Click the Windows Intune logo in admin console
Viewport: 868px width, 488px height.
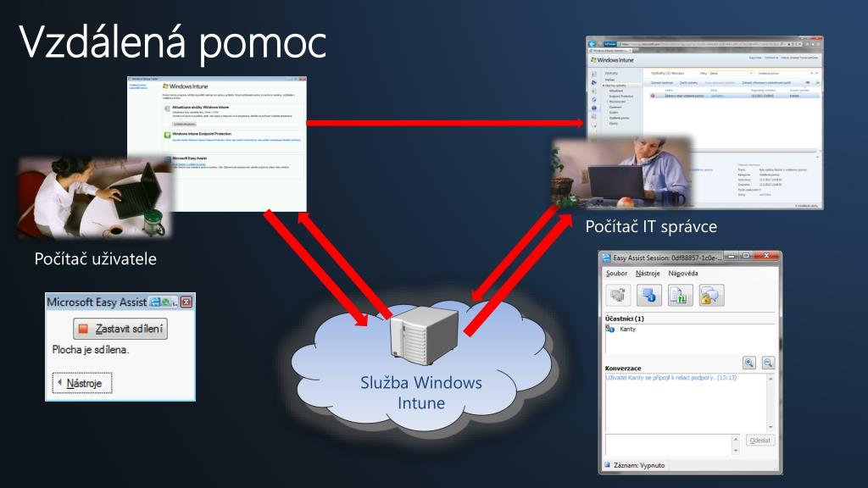pyautogui.click(x=612, y=60)
